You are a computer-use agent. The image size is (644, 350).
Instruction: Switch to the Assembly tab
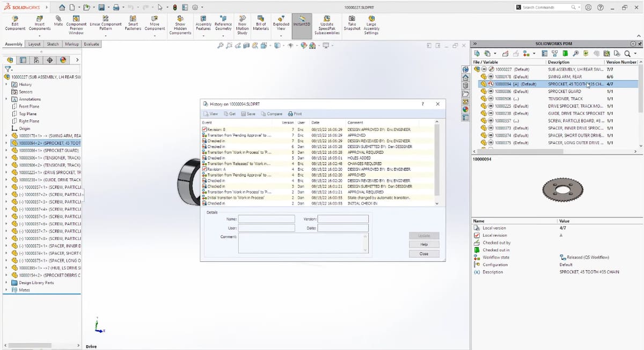click(13, 44)
